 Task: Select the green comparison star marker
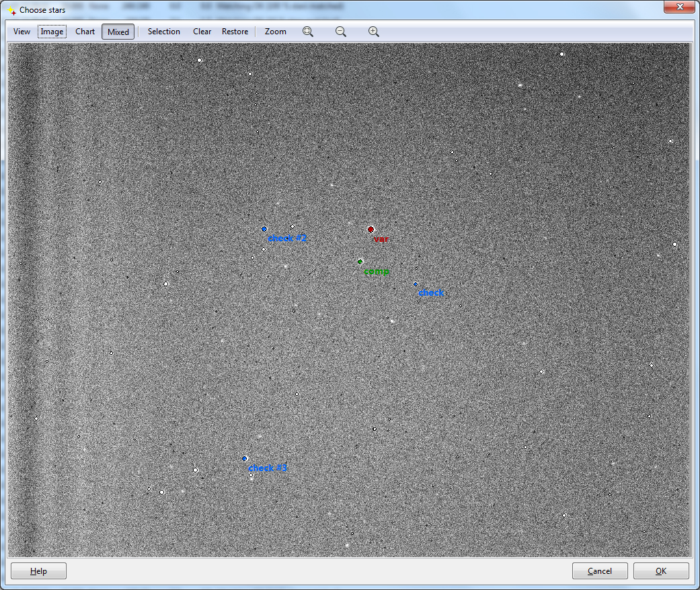click(360, 261)
